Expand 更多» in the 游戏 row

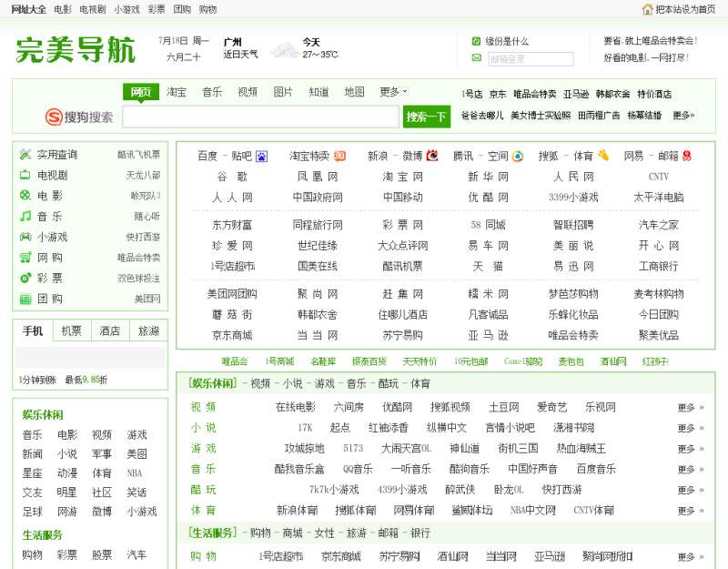(691, 449)
